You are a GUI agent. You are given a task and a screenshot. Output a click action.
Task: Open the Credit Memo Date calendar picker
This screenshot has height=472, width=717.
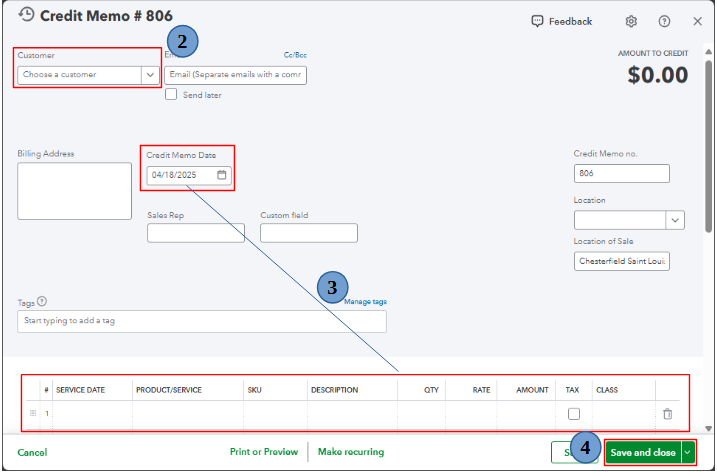221,175
